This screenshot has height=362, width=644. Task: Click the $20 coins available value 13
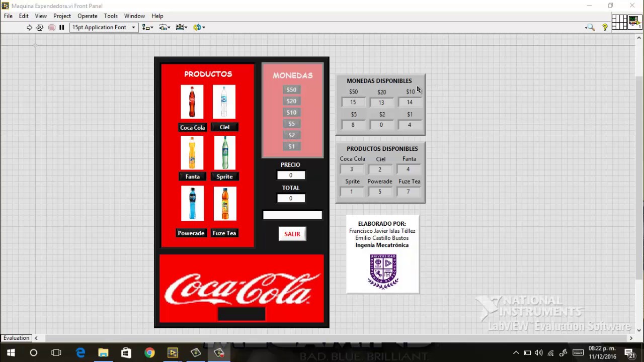pos(381,102)
